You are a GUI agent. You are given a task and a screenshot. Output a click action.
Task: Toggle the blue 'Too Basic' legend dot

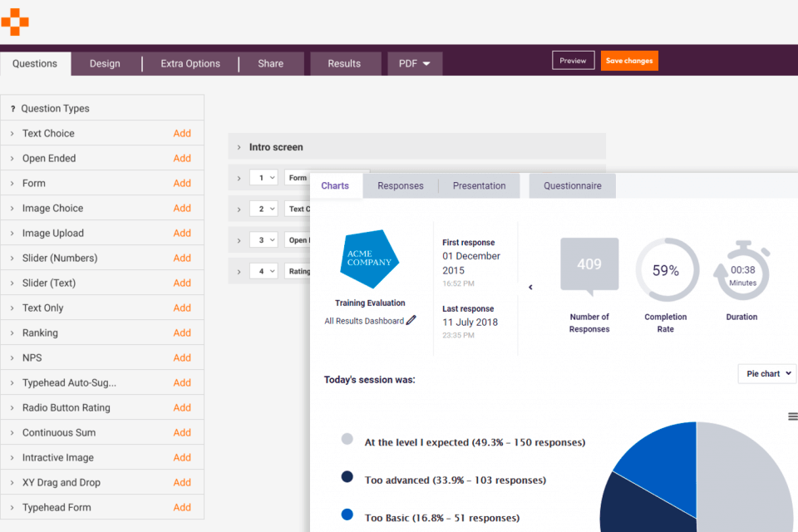[x=347, y=515]
